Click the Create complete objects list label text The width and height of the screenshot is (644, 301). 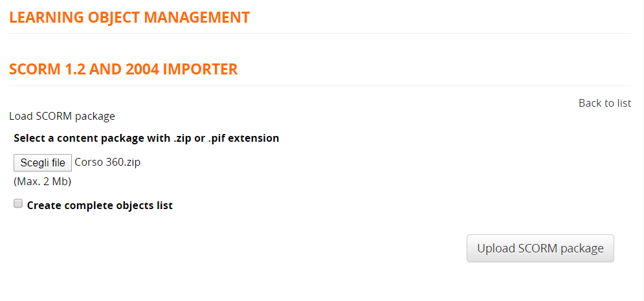[x=100, y=206]
